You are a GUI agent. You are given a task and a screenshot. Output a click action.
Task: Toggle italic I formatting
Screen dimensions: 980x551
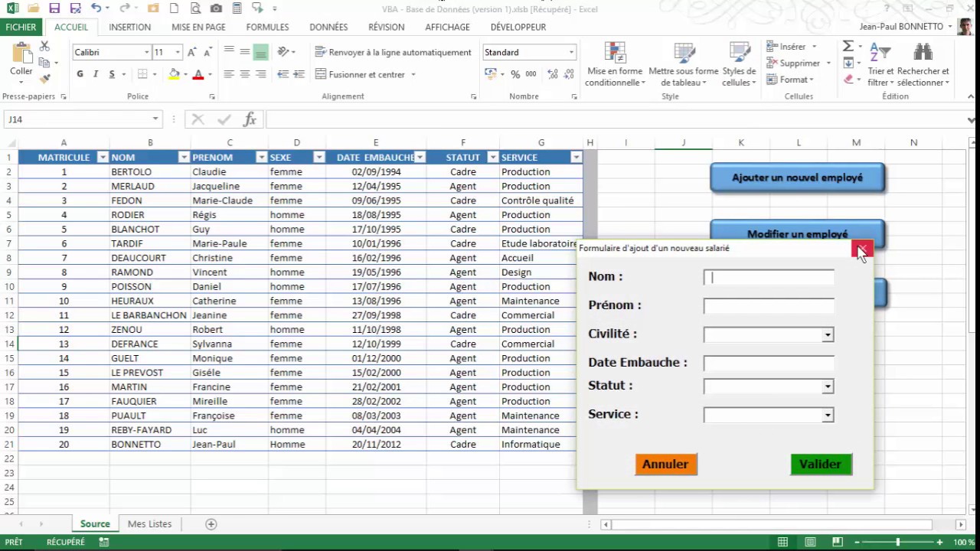(96, 74)
